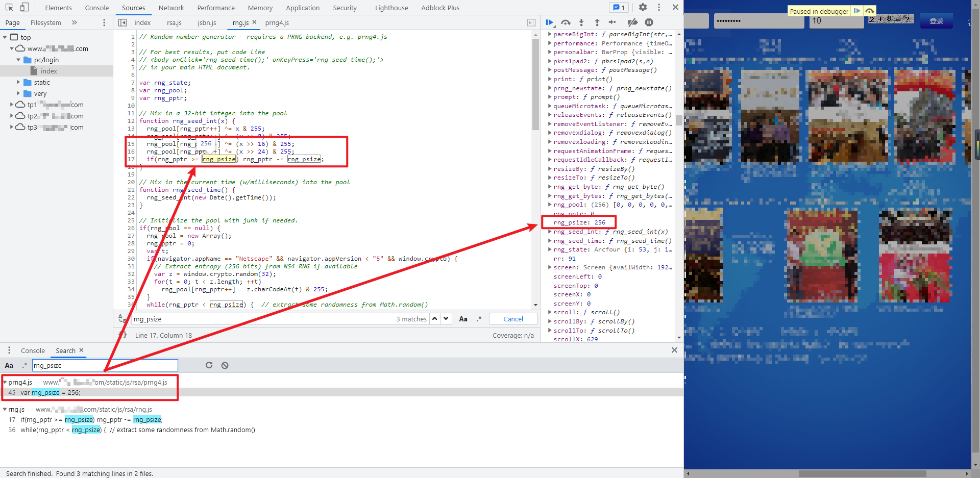This screenshot has width=980, height=478.
Task: Expand the very folder
Action: (x=18, y=93)
